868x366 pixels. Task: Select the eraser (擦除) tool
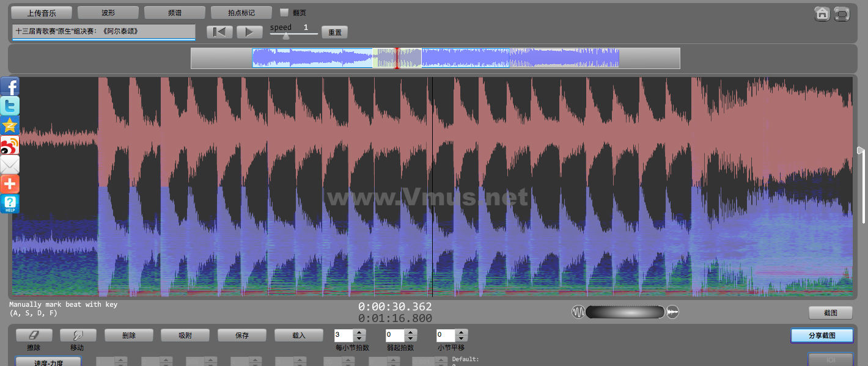34,335
